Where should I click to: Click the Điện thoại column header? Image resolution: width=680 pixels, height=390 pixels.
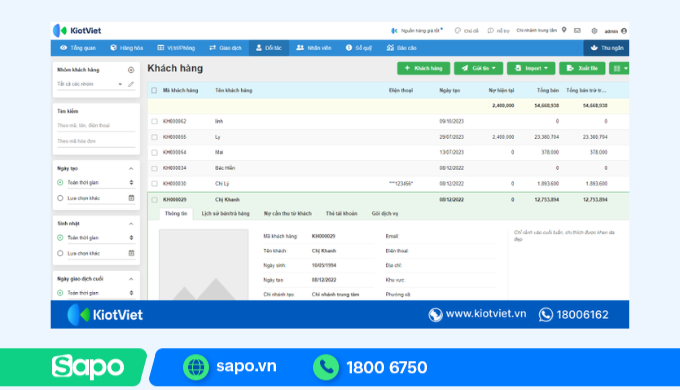401,90
